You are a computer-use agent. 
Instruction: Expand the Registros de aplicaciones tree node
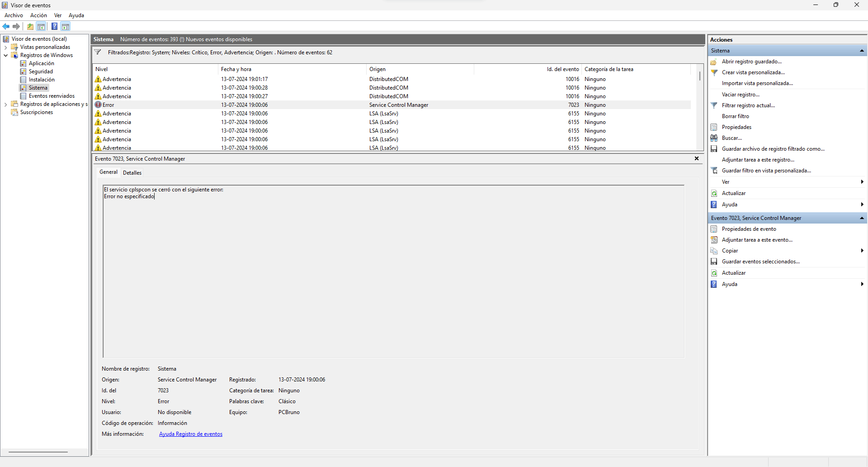pos(5,104)
